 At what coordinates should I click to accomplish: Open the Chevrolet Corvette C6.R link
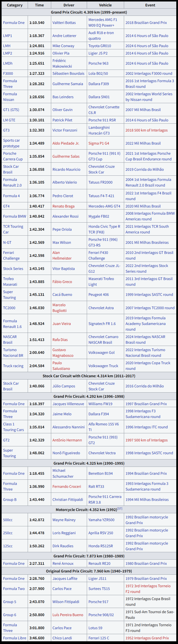104,110
